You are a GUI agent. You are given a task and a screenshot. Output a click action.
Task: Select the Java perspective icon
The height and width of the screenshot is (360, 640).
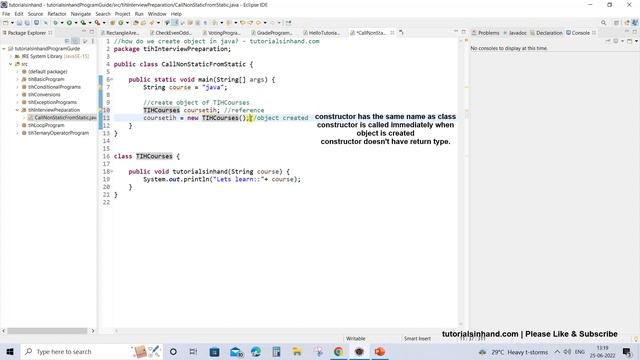pyautogui.click(x=635, y=23)
